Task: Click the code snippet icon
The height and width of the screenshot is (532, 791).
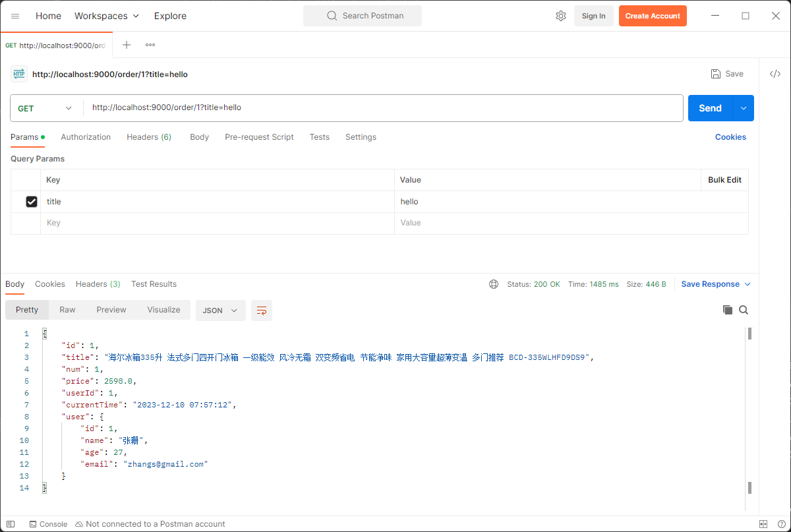Action: 775,74
